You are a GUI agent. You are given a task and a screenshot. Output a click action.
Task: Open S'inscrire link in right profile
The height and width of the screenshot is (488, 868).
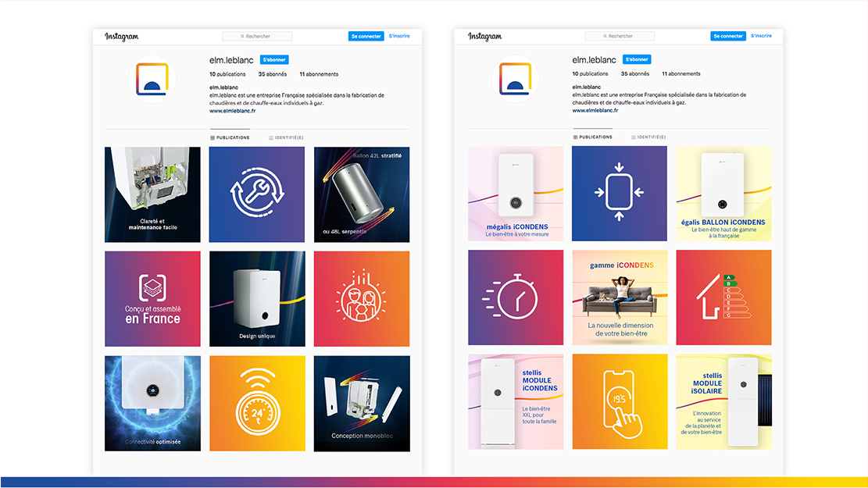tap(761, 36)
